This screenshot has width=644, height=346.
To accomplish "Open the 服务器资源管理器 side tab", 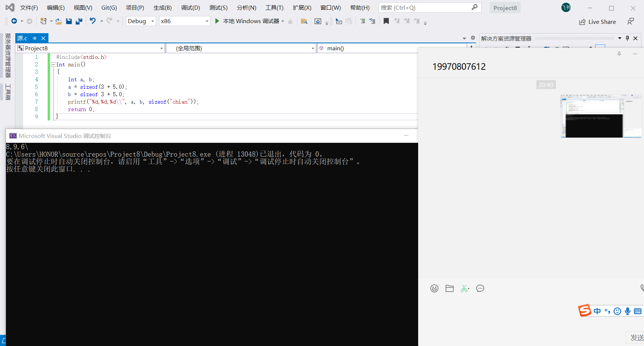I will point(7,56).
